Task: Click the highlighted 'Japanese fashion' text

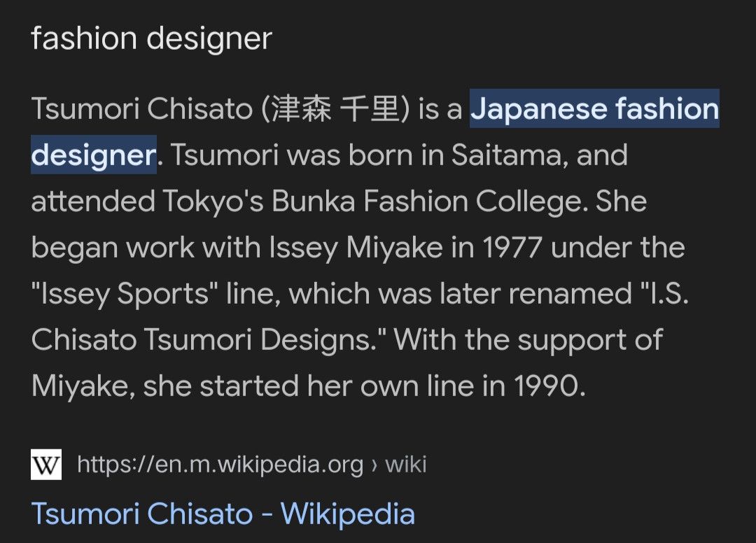Action: (x=594, y=109)
